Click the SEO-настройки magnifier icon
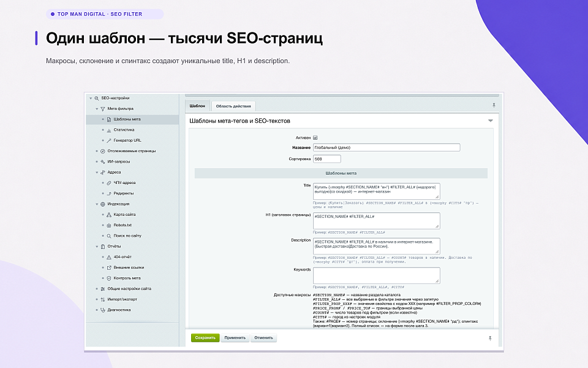588x368 pixels. point(96,98)
